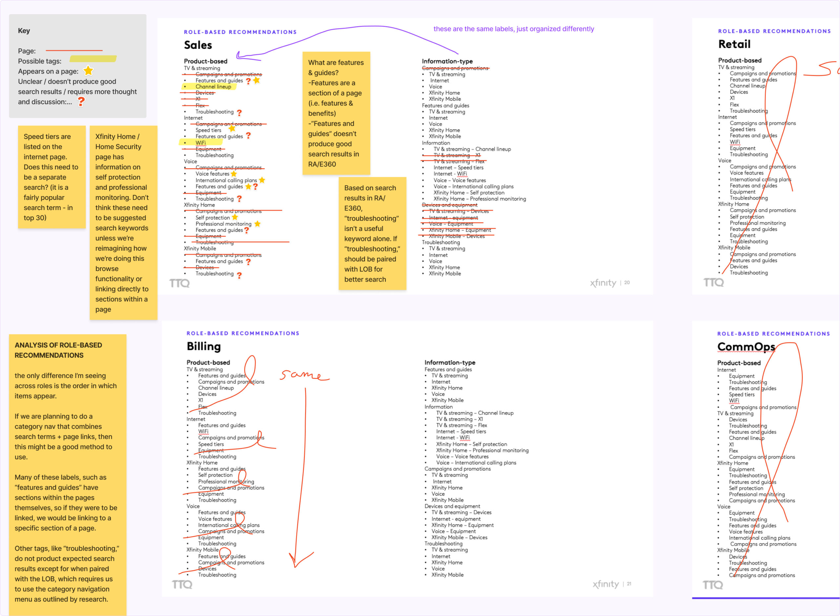Click 'Information-type' heading on the Billing slide
Image resolution: width=840 pixels, height=616 pixels.
click(450, 362)
